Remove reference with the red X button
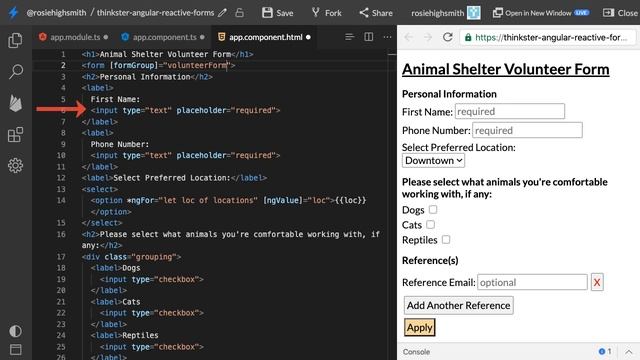This screenshot has height=360, width=640. [x=597, y=282]
